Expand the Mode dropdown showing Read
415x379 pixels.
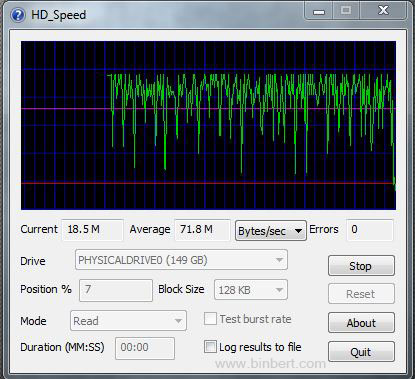click(x=128, y=321)
